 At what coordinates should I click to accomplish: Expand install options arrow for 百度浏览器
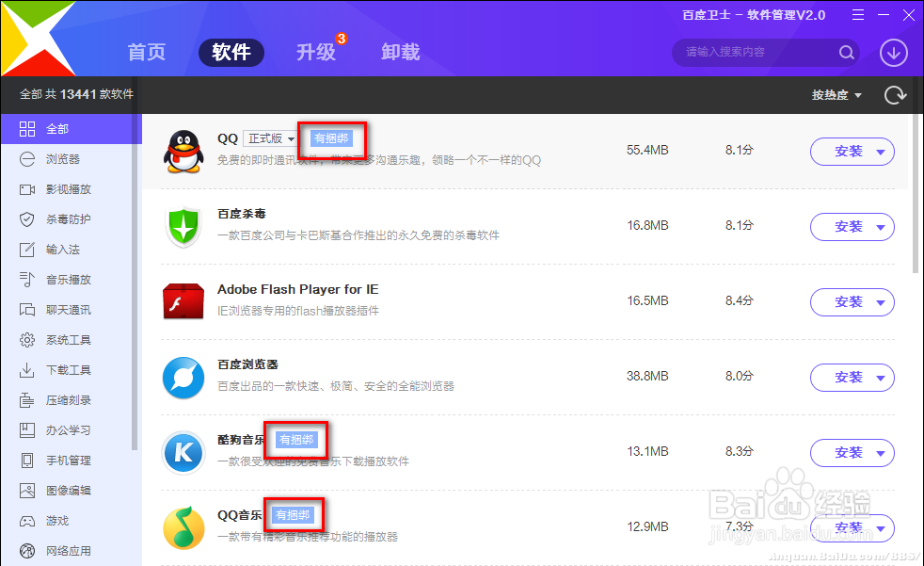(x=881, y=378)
